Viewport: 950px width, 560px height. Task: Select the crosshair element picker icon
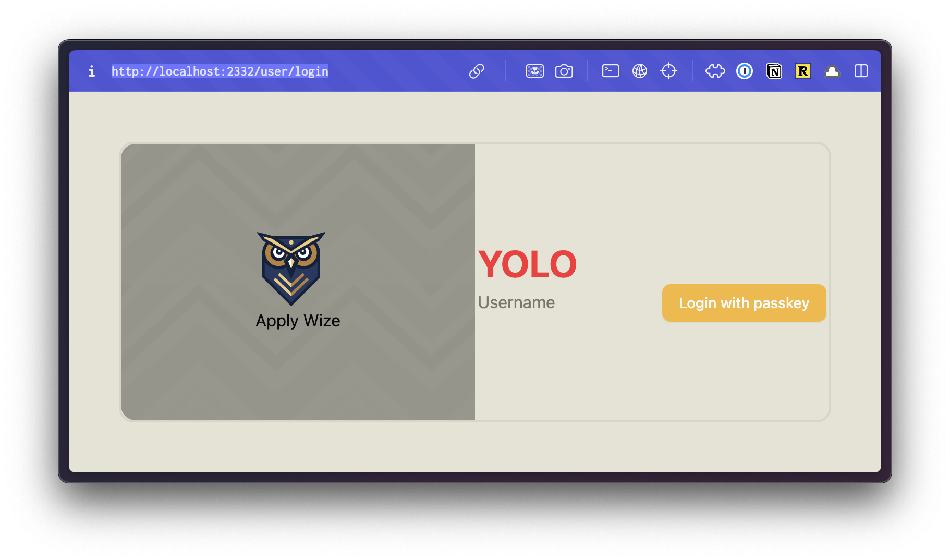[x=668, y=71]
